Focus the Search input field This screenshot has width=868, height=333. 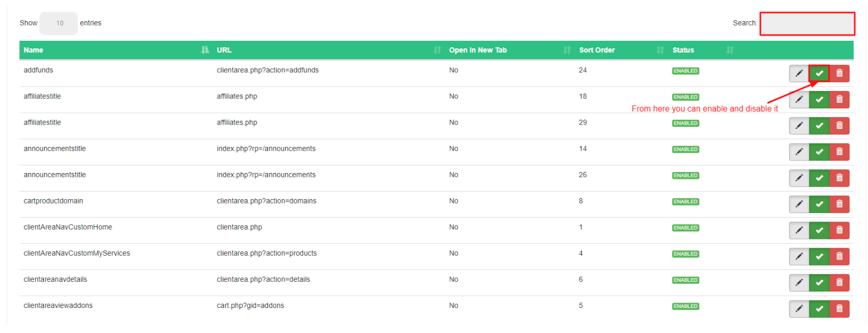(807, 24)
